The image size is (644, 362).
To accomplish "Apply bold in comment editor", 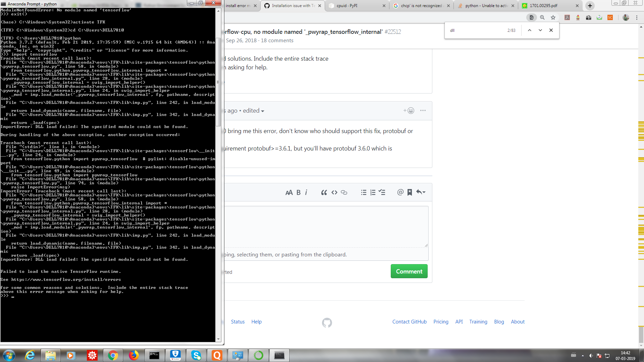I will coord(299,192).
